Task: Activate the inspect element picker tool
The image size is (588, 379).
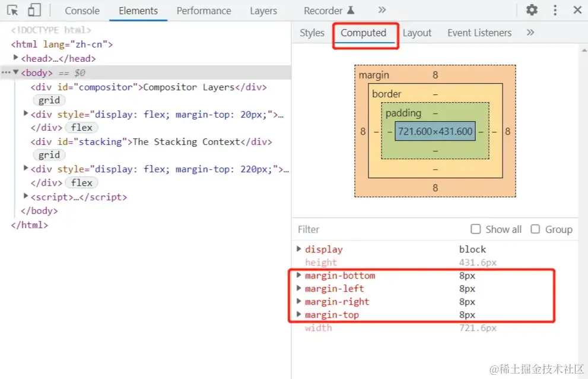Action: pos(12,10)
